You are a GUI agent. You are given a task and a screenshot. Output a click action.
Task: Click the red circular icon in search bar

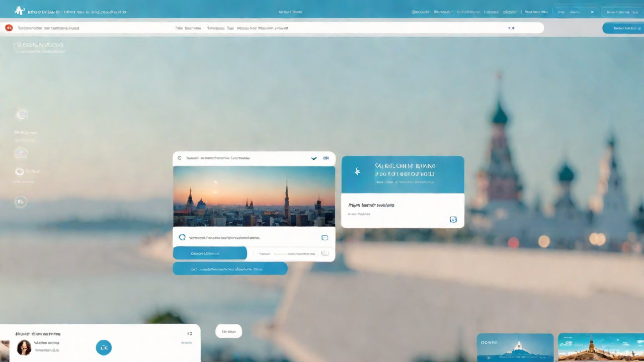(9, 28)
